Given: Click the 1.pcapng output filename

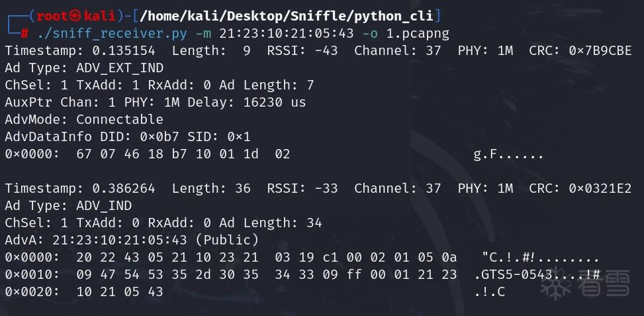Looking at the screenshot, I should click(x=417, y=33).
